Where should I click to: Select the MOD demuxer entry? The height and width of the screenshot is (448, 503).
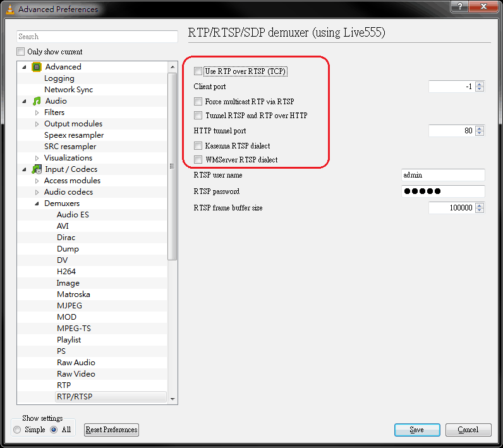67,317
